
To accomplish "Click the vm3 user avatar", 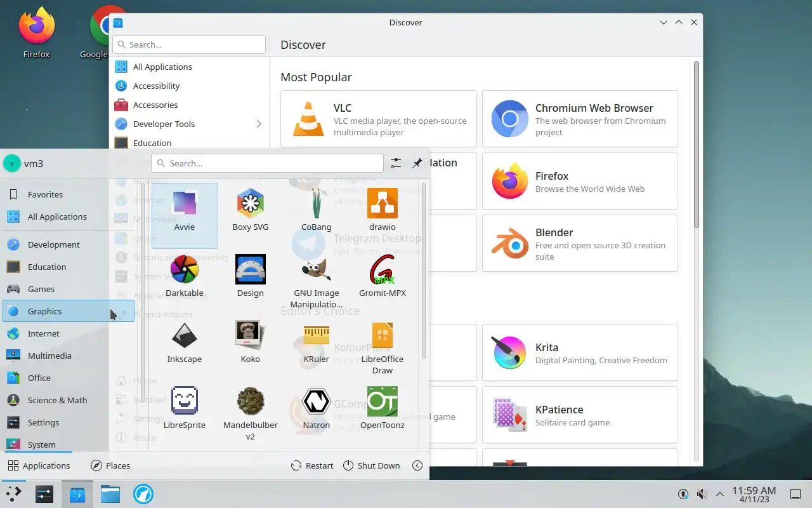I will point(12,163).
